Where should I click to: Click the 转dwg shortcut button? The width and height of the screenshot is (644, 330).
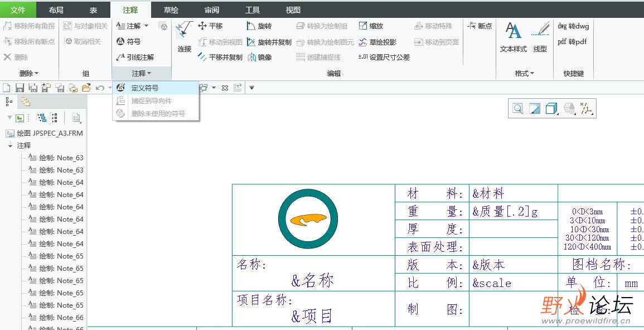point(573,26)
